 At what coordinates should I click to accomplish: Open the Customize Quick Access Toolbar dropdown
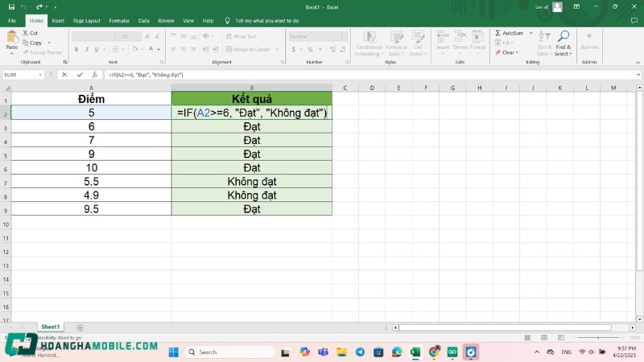pos(56,7)
